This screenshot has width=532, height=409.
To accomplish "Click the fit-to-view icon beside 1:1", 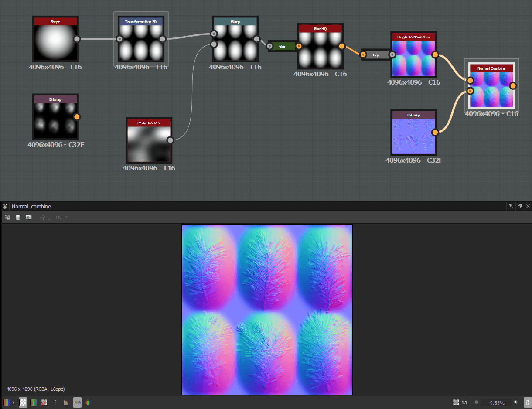I will pos(456,402).
